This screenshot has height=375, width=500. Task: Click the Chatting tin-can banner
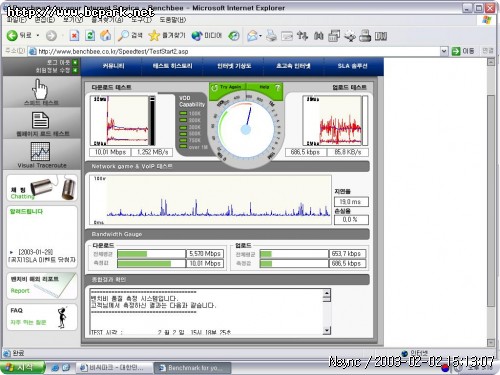click(x=42, y=189)
